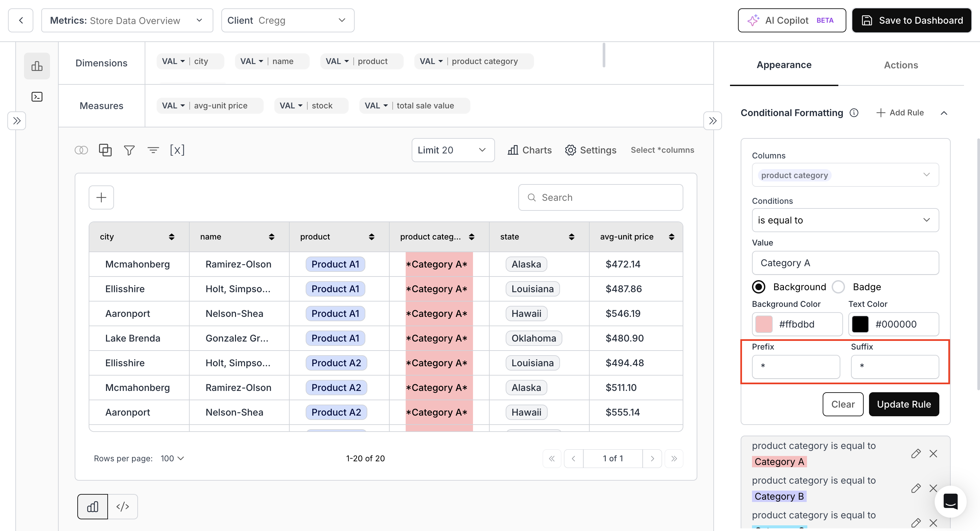
Task: Select the Badge radio option
Action: (x=838, y=287)
